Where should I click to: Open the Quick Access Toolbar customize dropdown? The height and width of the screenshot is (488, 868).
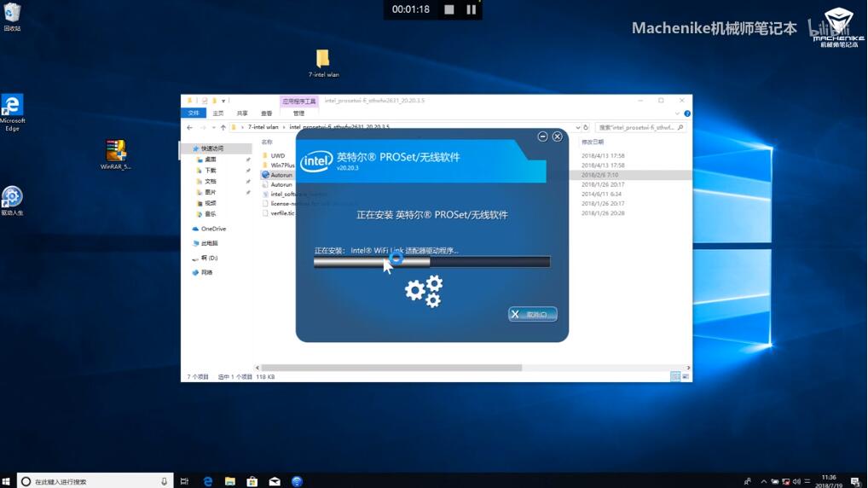(223, 101)
